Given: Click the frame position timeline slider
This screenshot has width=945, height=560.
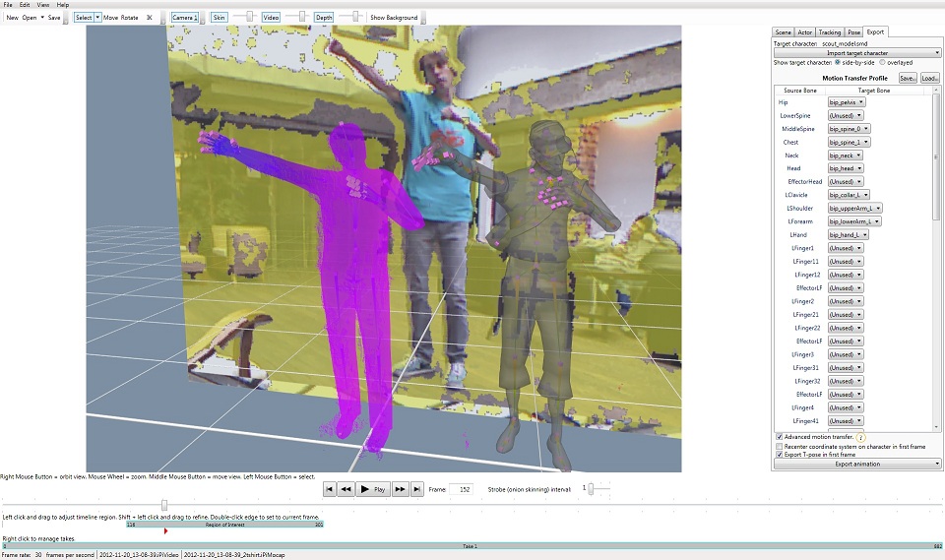Looking at the screenshot, I should pyautogui.click(x=164, y=505).
